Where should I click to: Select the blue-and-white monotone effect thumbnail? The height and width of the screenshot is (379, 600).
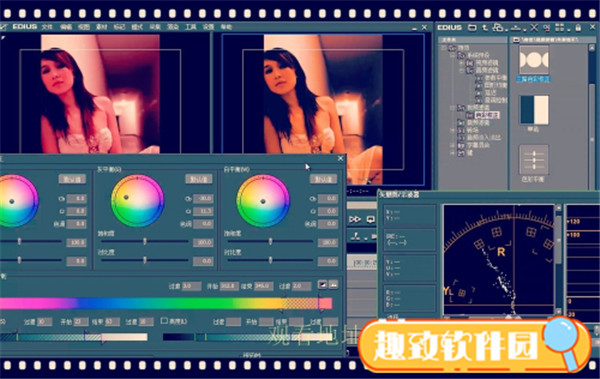pos(534,110)
